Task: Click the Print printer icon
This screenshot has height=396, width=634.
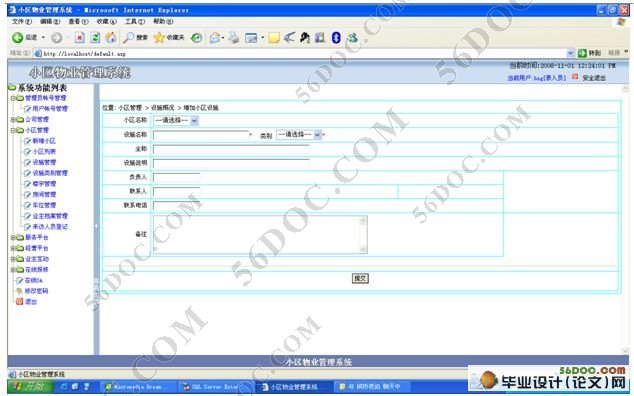Action: coord(234,38)
